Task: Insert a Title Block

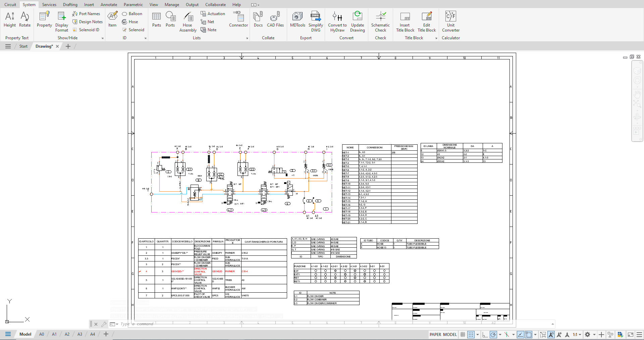Action: 405,21
